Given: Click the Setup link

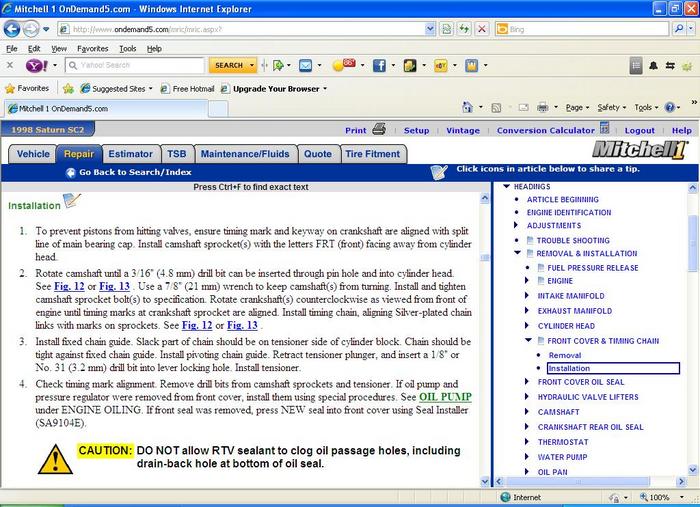Looking at the screenshot, I should [417, 130].
